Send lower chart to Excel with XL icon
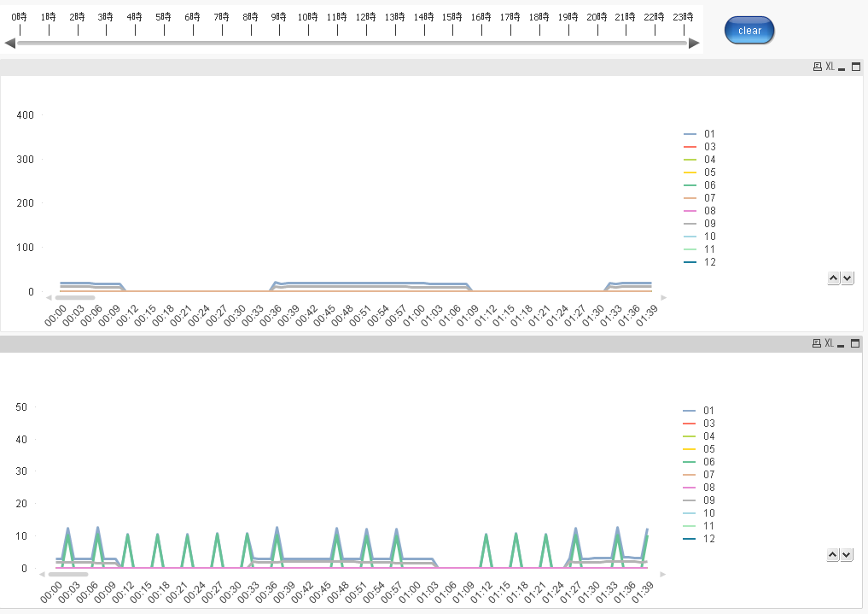Viewport: 868px width, 614px height. tap(829, 343)
